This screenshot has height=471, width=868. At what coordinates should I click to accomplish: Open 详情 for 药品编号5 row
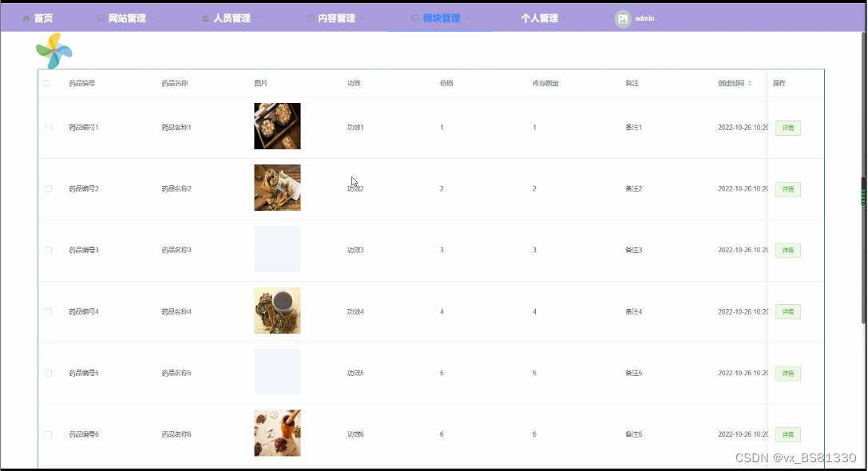(787, 374)
